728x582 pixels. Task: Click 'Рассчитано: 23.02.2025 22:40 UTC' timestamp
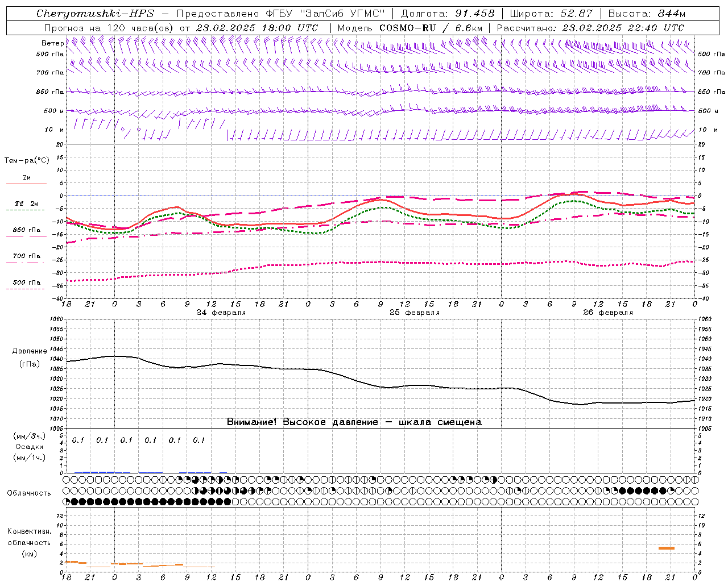[590, 27]
